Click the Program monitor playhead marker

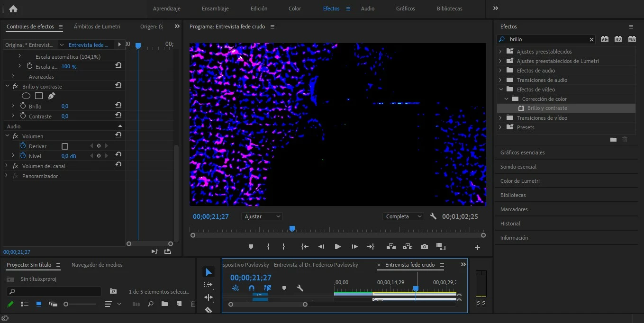(292, 229)
